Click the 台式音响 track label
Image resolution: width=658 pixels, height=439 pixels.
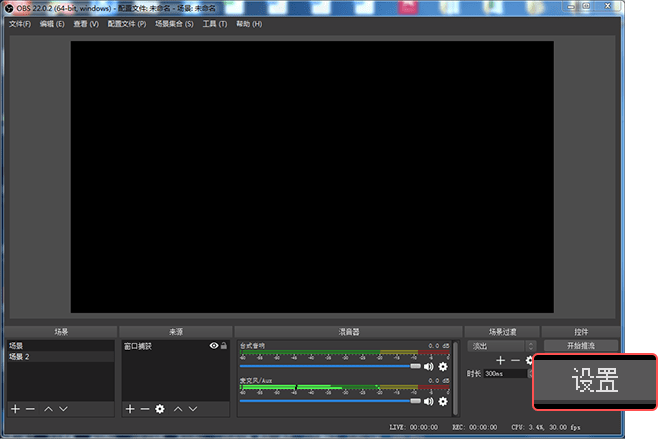(252, 346)
